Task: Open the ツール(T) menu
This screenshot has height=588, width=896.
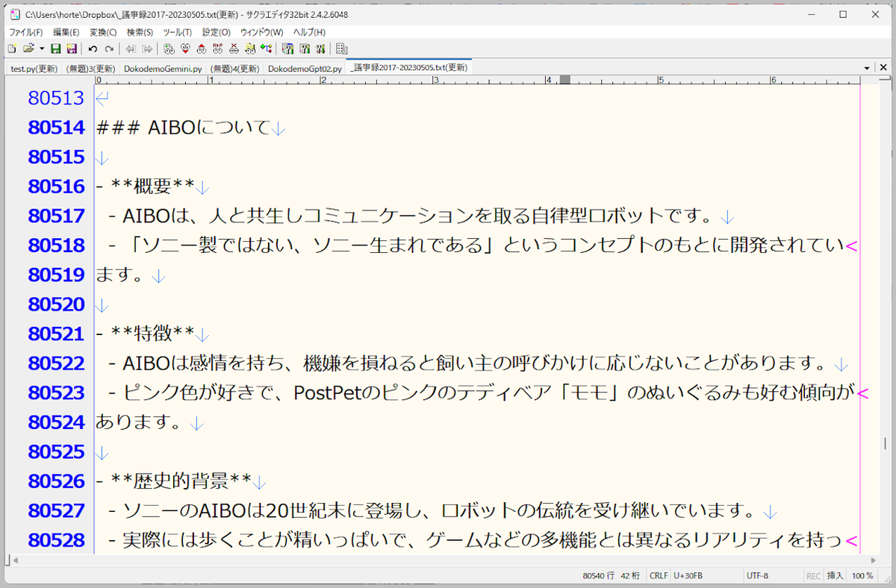Action: (x=178, y=32)
